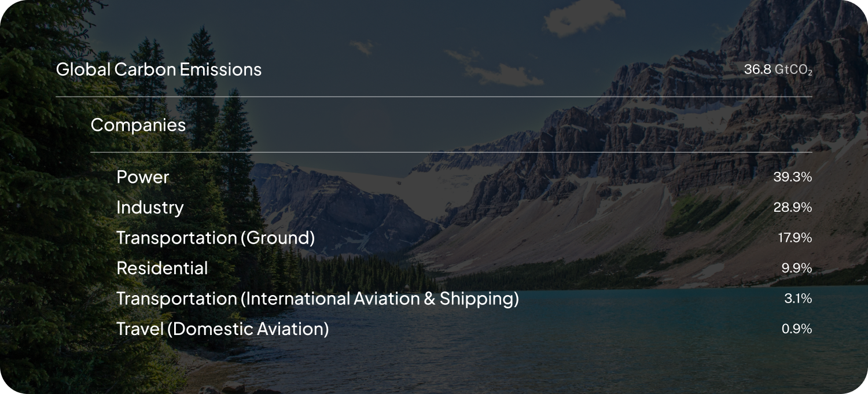
Task: Click the 36.8 GtCO2 total value
Action: [x=778, y=70]
